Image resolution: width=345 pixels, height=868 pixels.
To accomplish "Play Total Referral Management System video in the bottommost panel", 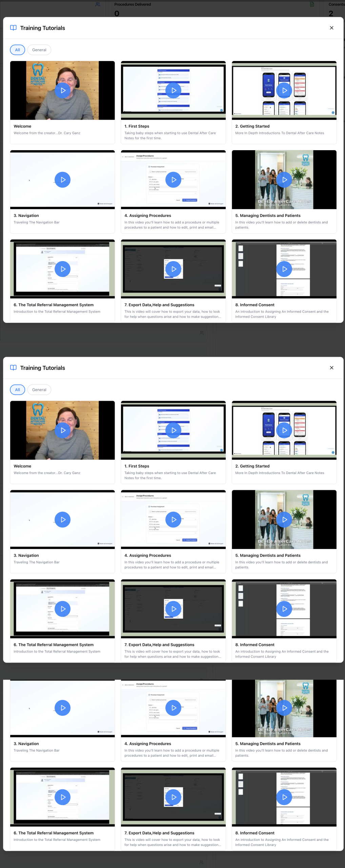I will coord(63,797).
